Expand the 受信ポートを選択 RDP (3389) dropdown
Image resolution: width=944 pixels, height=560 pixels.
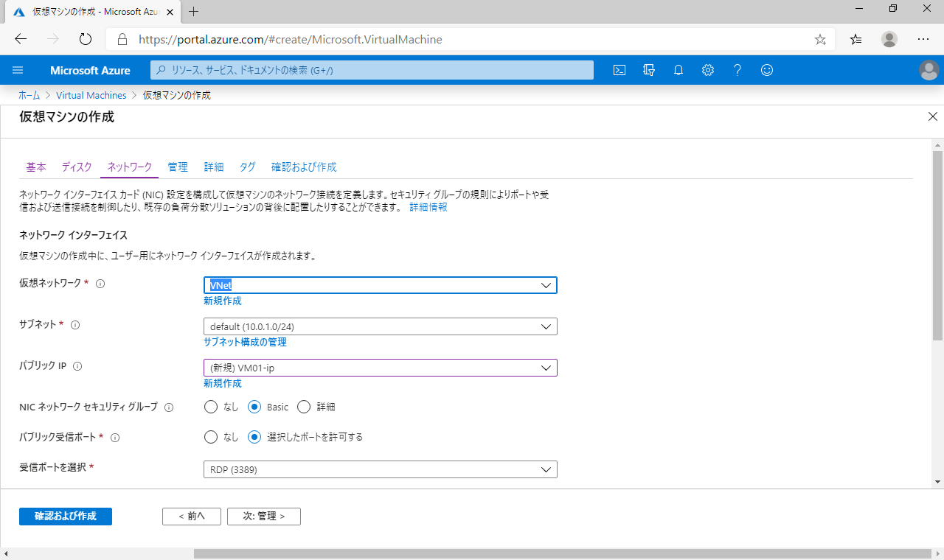tap(380, 469)
